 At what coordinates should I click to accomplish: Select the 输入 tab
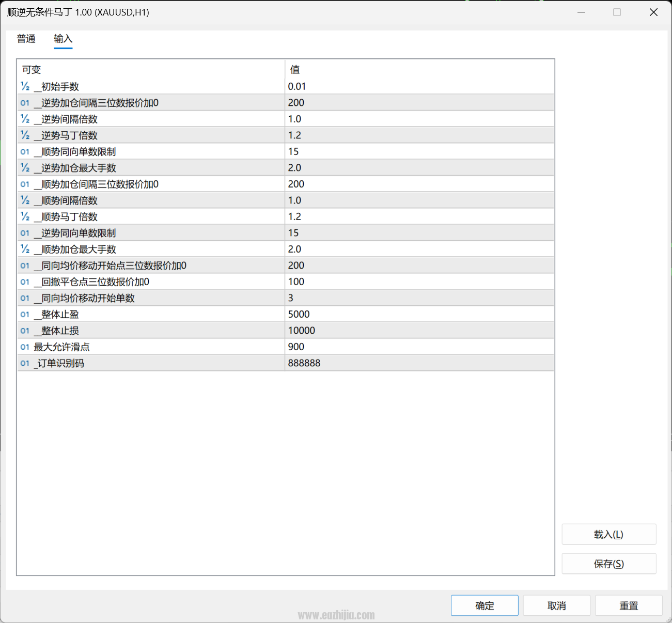(63, 39)
